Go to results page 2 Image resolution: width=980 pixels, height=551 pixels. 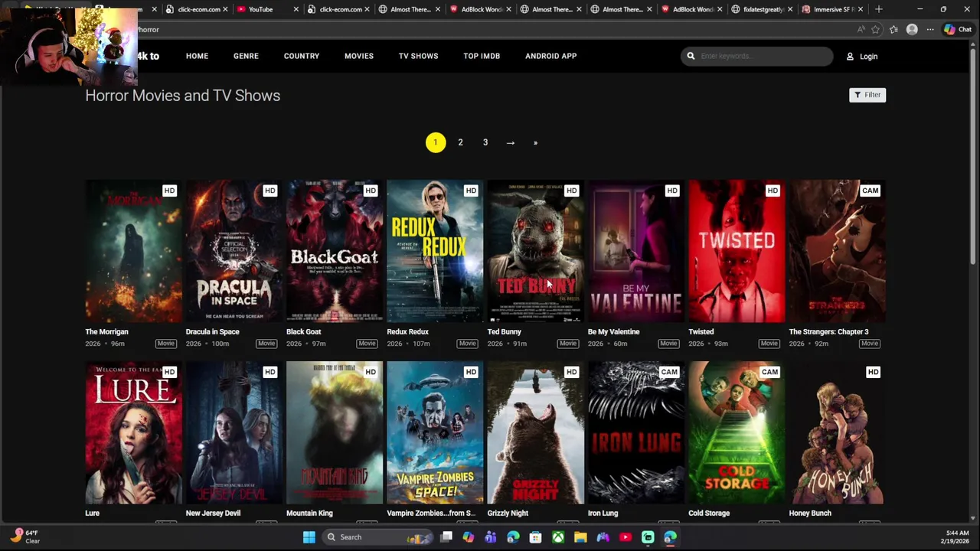tap(460, 142)
